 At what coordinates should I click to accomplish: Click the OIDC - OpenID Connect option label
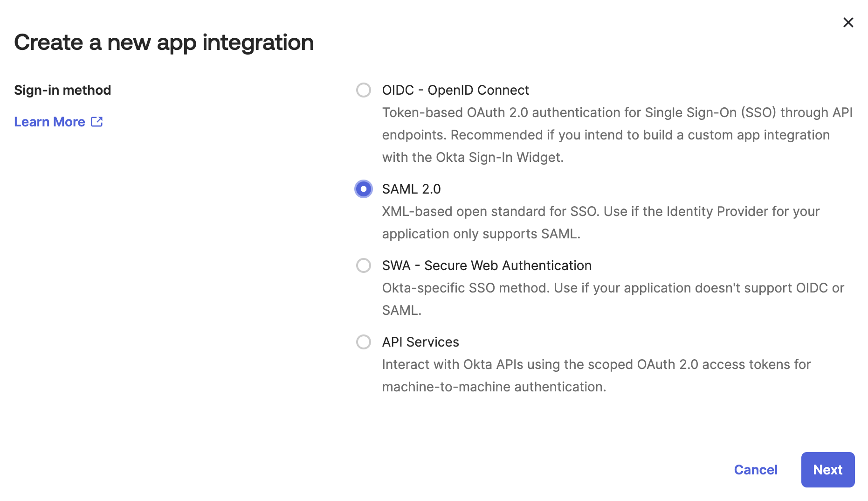point(455,90)
